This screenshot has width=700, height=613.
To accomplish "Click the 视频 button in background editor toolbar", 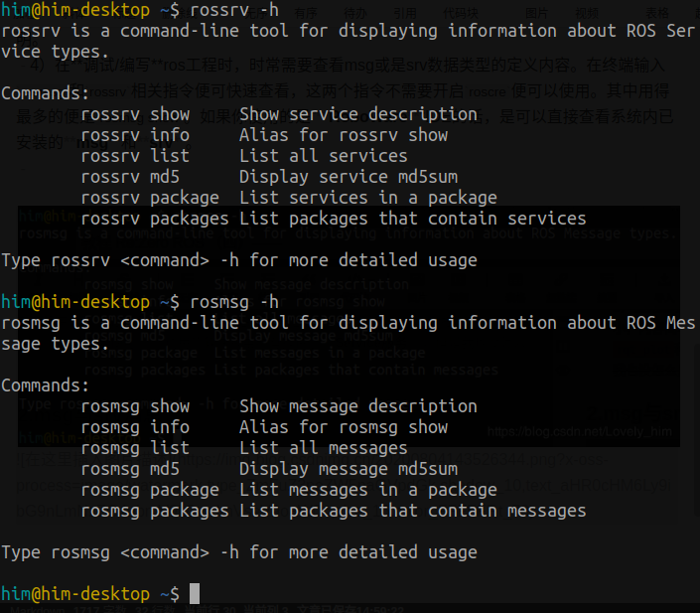I will point(587,13).
